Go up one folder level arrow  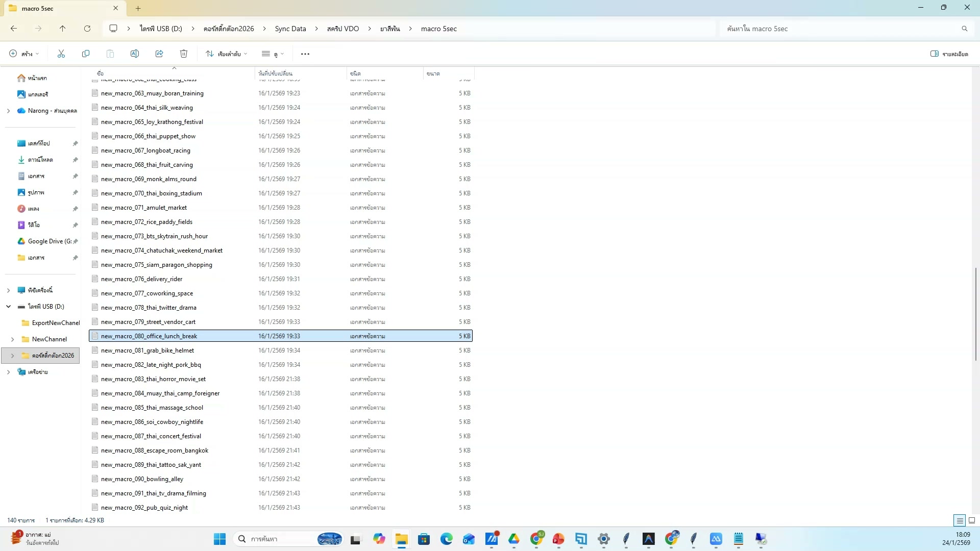click(62, 29)
